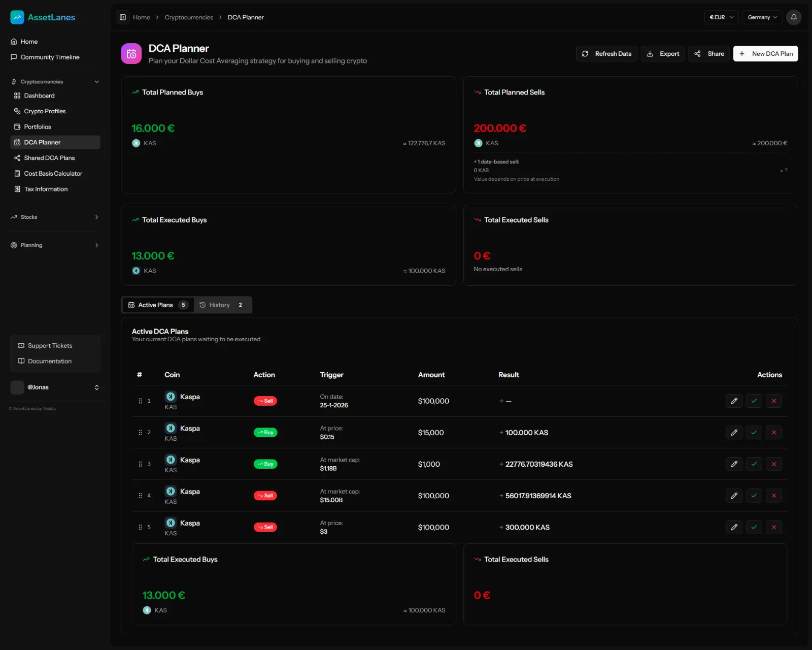812x650 pixels.
Task: Click the 300.000 KAS result
Action: pyautogui.click(x=527, y=527)
